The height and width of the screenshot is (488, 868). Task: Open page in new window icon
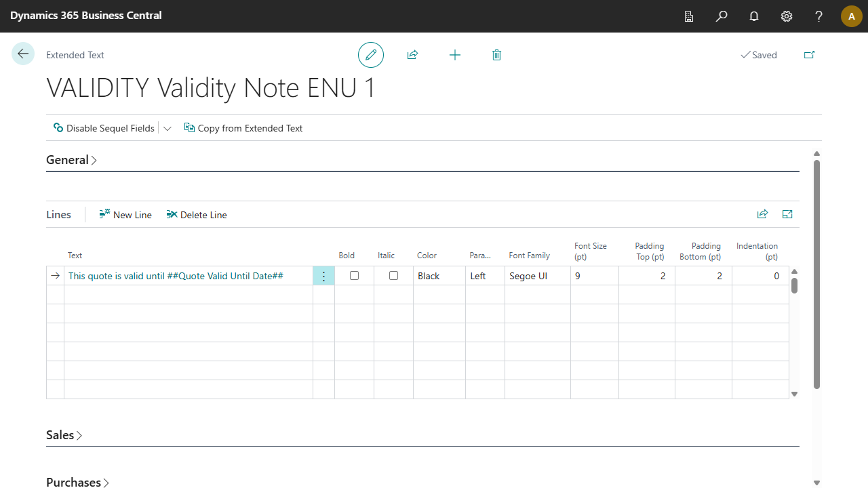tap(809, 55)
